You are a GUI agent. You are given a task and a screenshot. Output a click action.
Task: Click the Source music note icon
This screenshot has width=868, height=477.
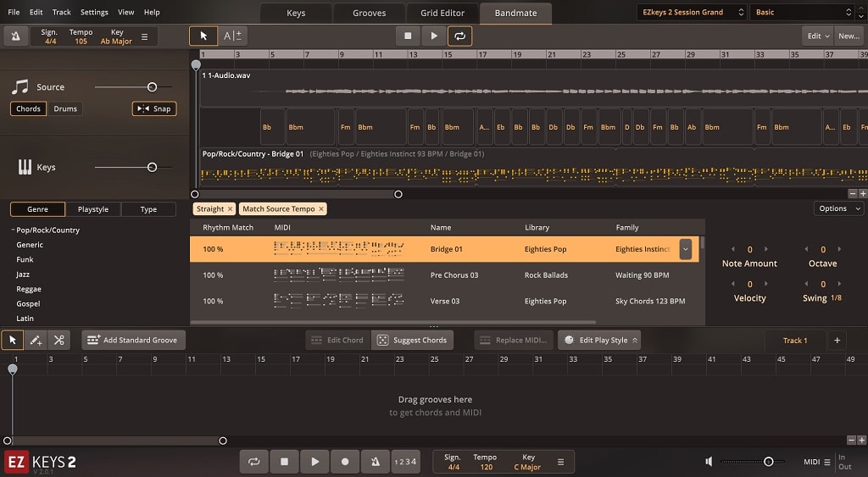coord(20,87)
